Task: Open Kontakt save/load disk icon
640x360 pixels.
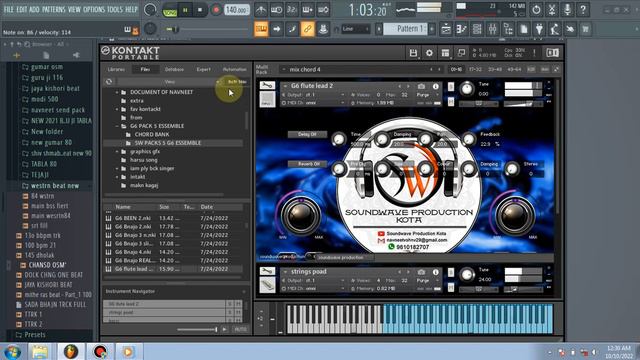Action: click(x=413, y=53)
